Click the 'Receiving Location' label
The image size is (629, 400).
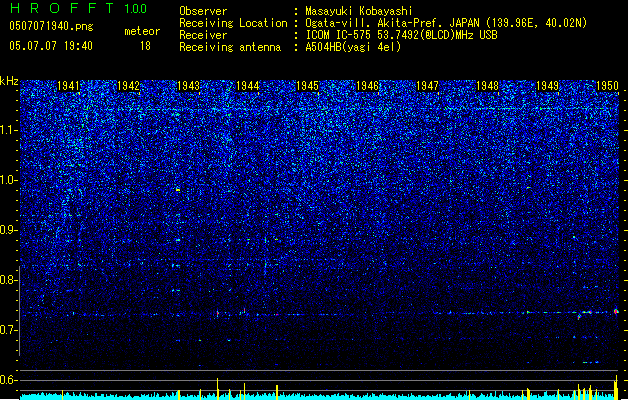[x=233, y=23]
